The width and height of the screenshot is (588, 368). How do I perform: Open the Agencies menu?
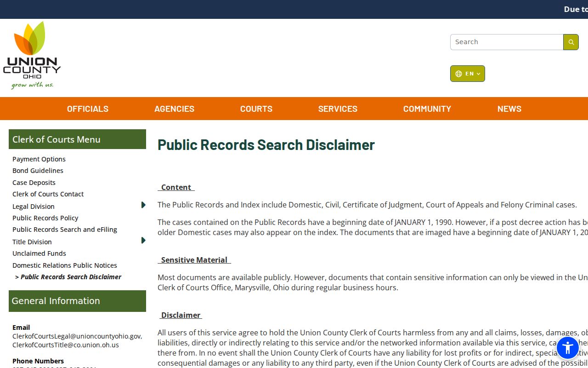175,109
